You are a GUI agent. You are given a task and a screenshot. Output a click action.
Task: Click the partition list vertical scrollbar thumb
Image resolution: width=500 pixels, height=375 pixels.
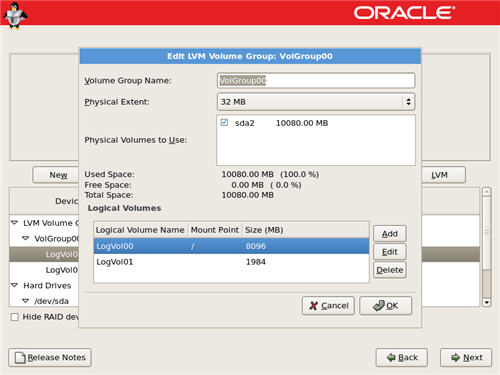pos(487,232)
